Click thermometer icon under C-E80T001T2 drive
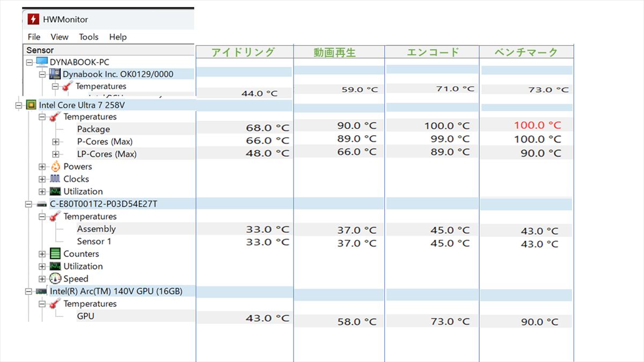This screenshot has width=644, height=362. (x=55, y=217)
